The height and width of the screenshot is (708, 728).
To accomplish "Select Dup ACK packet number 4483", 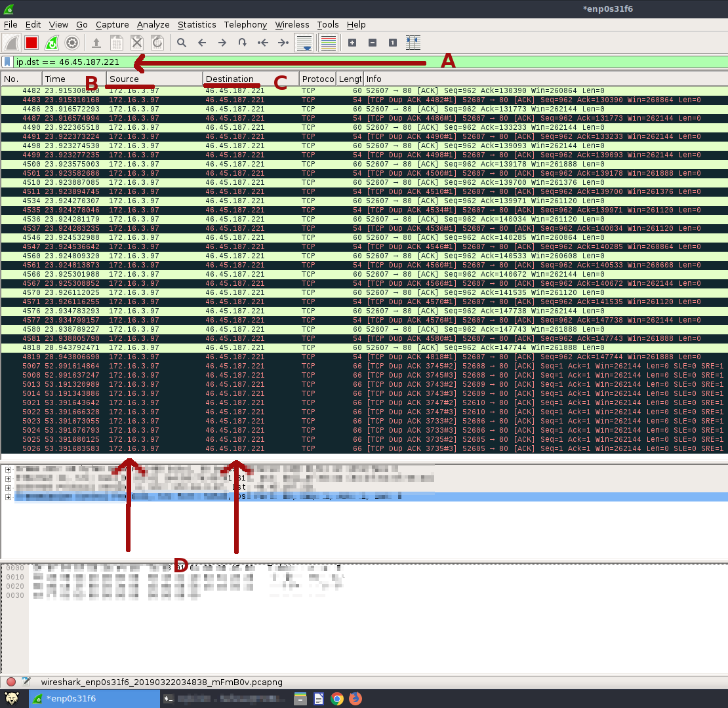I will point(364,100).
